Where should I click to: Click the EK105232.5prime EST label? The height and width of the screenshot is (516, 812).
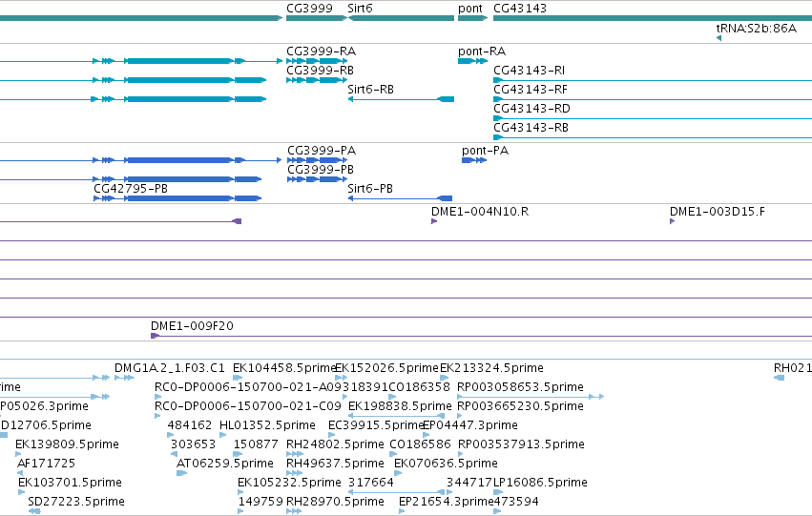(x=289, y=483)
